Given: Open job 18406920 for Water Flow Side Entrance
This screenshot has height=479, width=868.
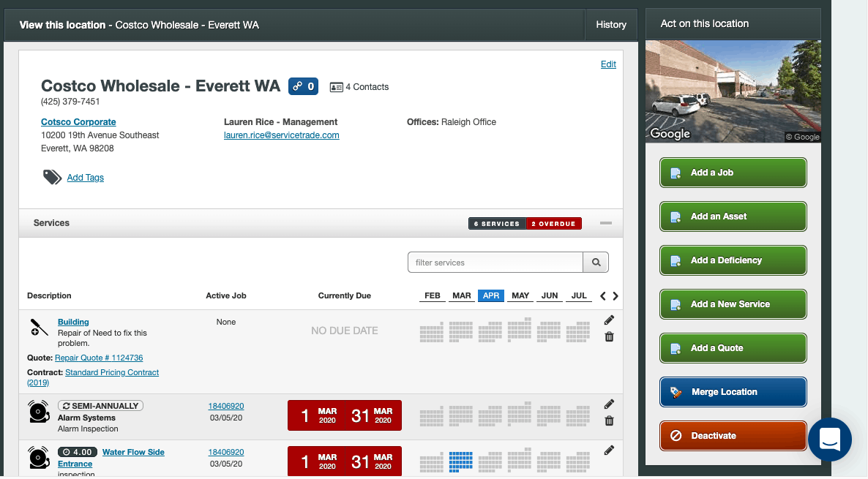Looking at the screenshot, I should click(x=226, y=452).
